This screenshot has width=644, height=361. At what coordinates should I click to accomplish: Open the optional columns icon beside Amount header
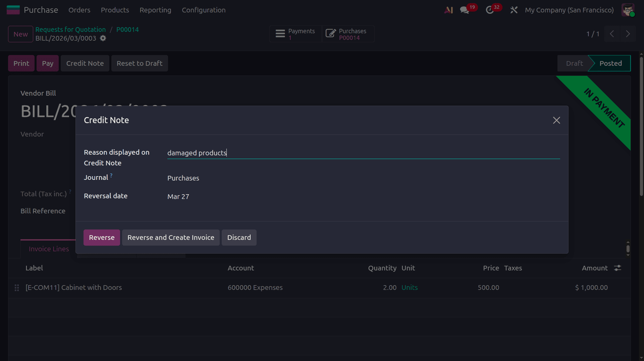coord(618,268)
